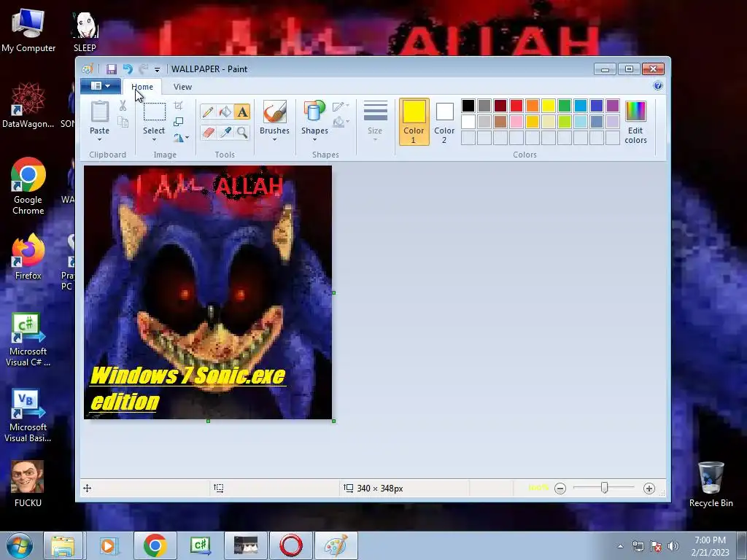Click the Zoom out minus button
747x560 pixels.
[x=560, y=489]
